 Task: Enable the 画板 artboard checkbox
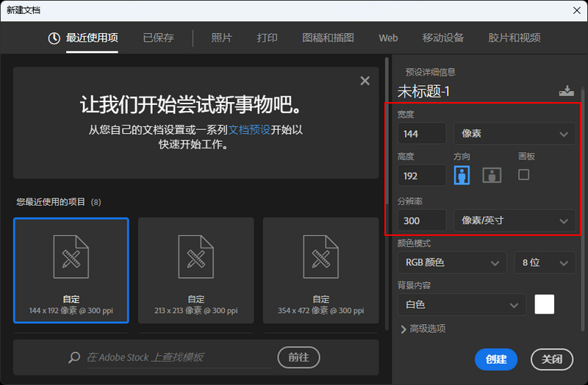coord(523,175)
